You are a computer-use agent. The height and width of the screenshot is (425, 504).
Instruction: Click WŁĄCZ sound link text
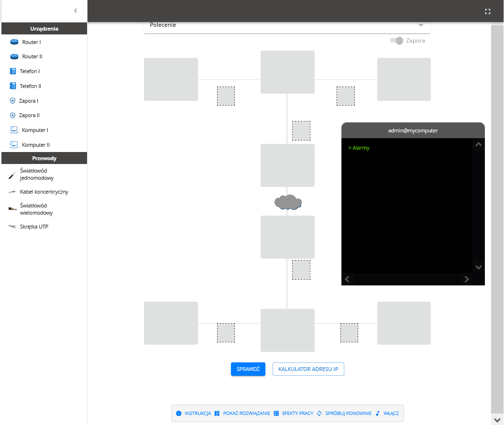(x=391, y=414)
